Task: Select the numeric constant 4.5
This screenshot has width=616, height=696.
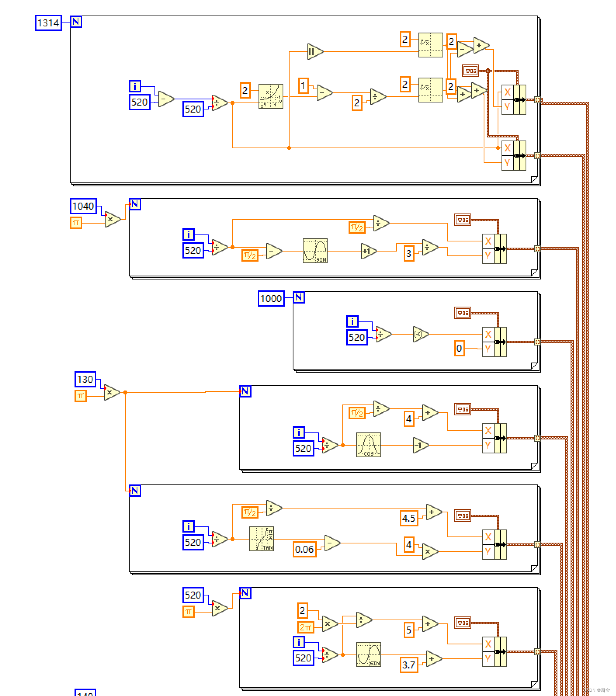Action: click(x=409, y=518)
